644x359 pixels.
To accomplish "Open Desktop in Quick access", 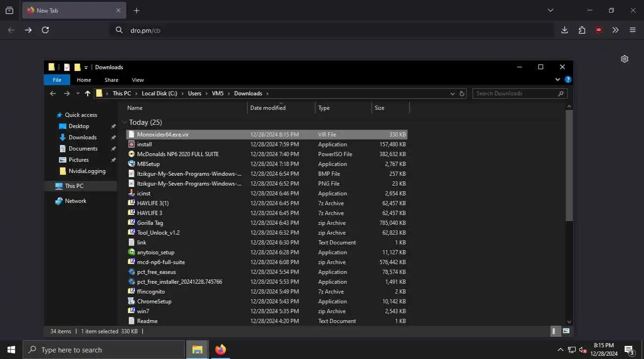I will [79, 126].
